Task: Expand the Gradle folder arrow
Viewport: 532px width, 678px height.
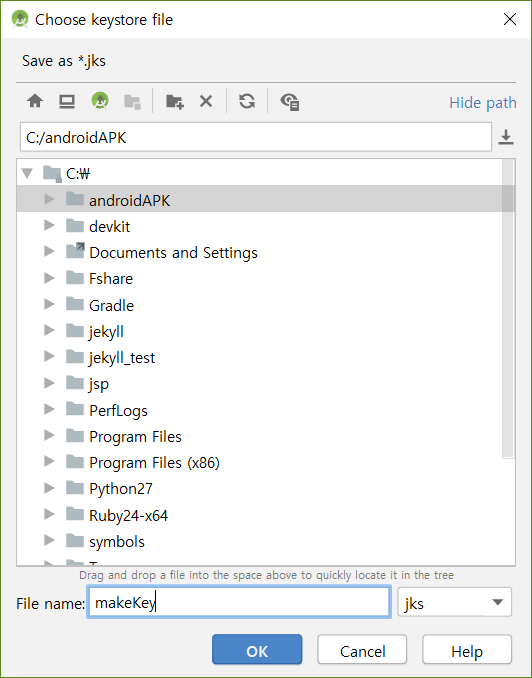Action: click(49, 304)
